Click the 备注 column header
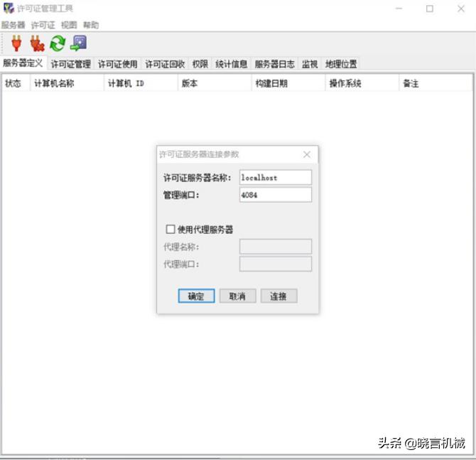This screenshot has height=460, width=476. (436, 83)
